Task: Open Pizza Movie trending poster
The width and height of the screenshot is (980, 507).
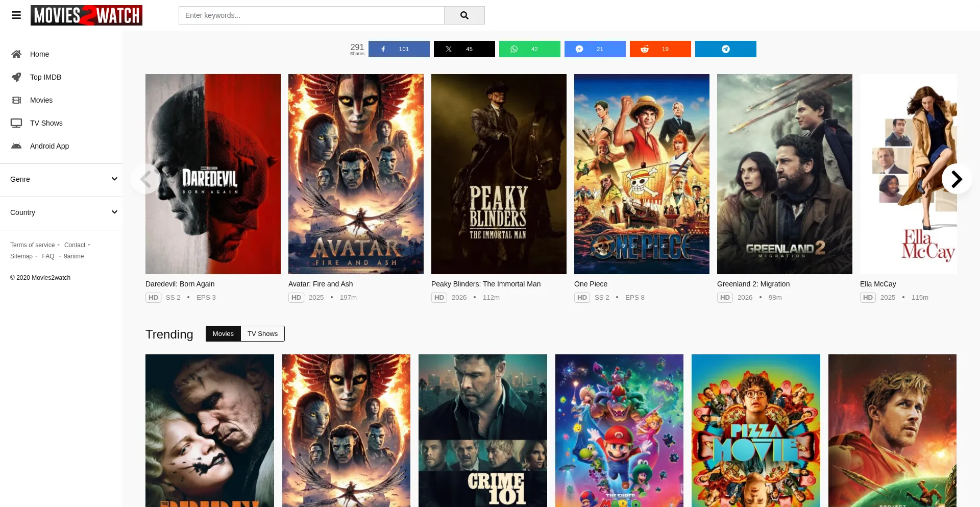Action: [x=756, y=431]
